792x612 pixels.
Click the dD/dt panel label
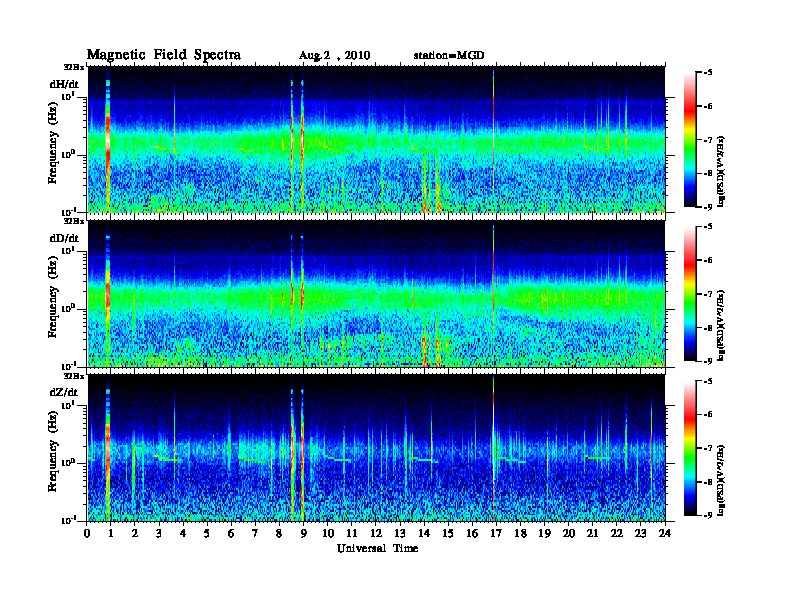(64, 238)
